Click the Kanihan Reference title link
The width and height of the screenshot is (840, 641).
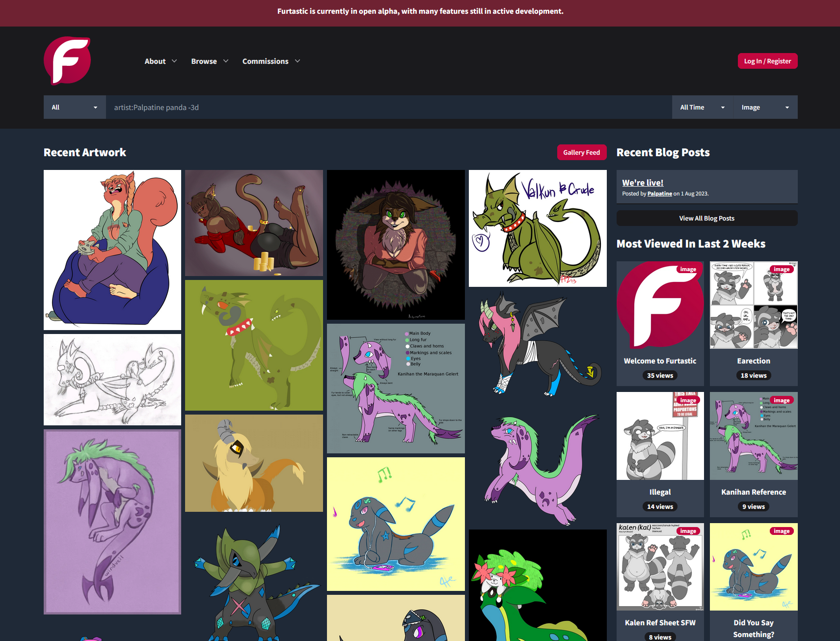point(754,492)
